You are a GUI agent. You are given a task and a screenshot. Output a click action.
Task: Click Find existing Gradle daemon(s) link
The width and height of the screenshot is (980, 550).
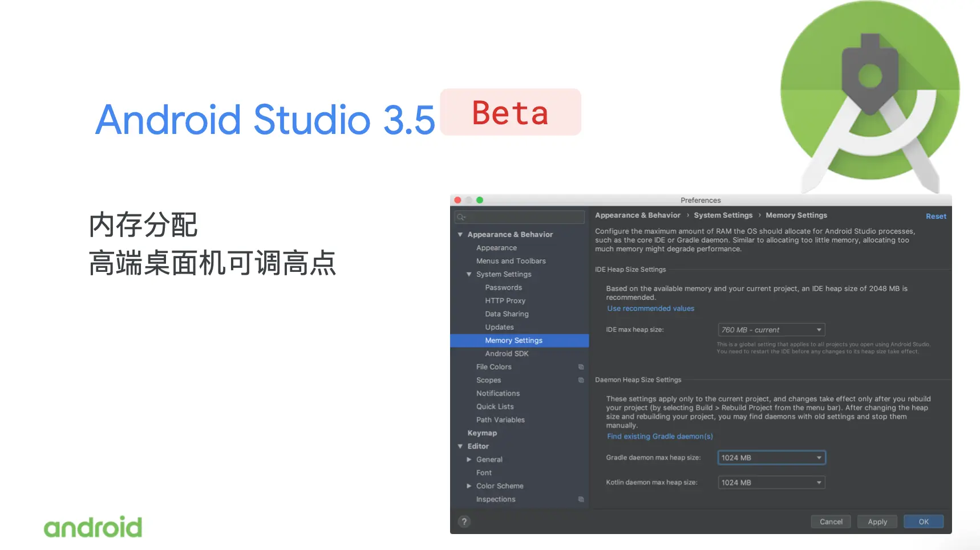[659, 437]
